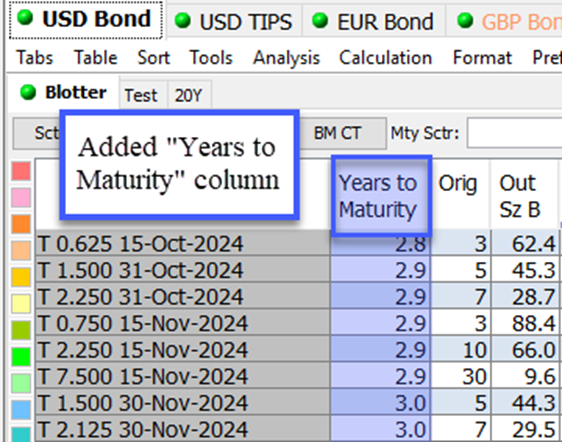Image resolution: width=562 pixels, height=442 pixels.
Task: Pick the light green color swatch
Action: 21,383
